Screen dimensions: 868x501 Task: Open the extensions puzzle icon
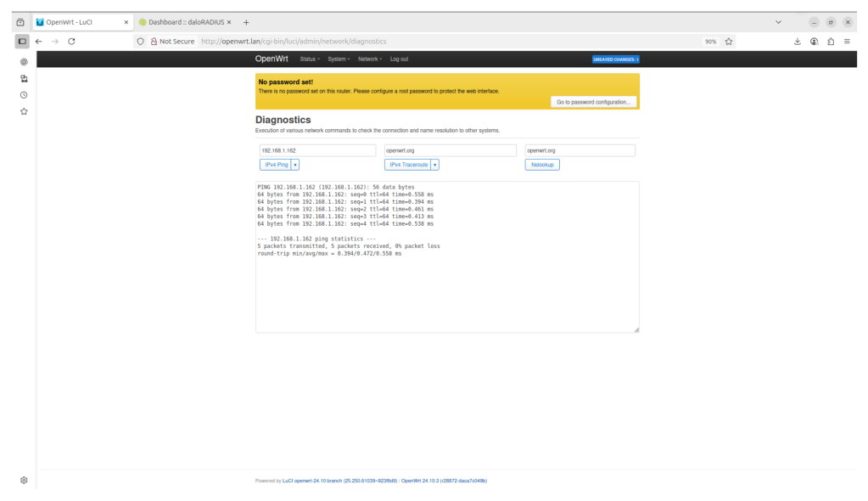[831, 41]
